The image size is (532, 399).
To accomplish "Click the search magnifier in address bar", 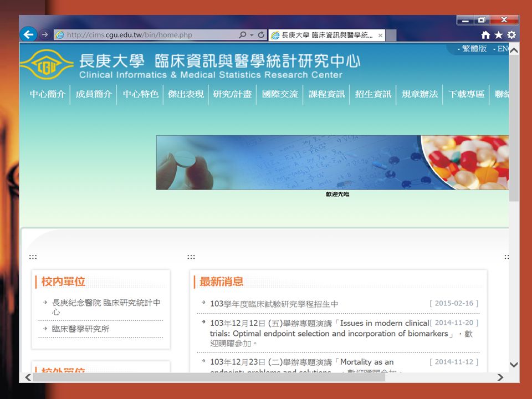I will 242,34.
